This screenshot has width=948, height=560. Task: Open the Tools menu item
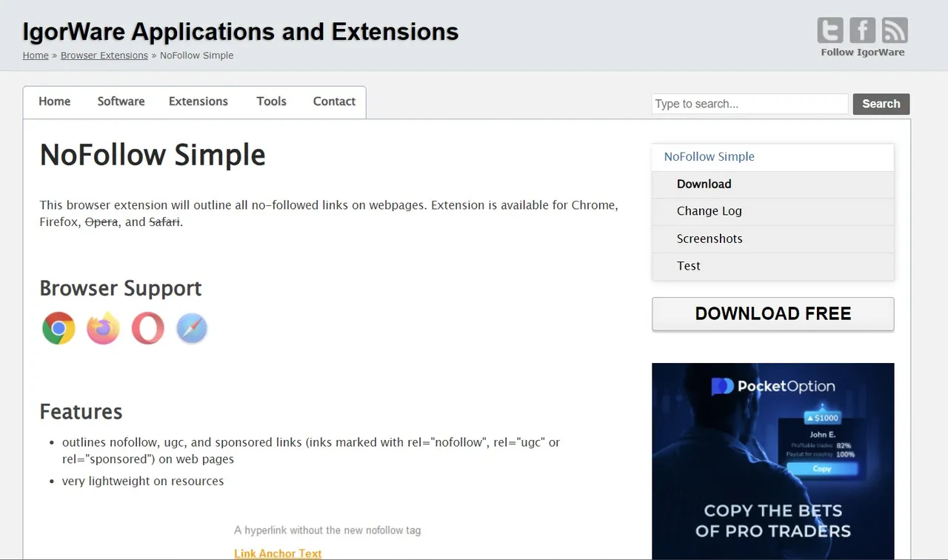271,101
